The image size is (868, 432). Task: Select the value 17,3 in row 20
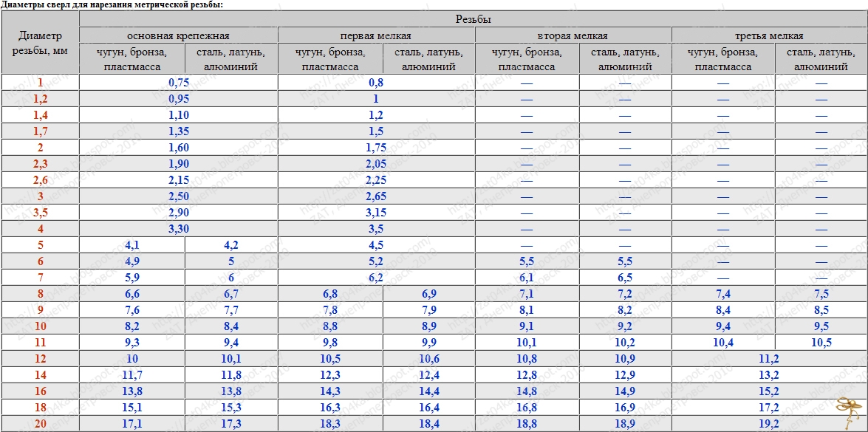[230, 424]
